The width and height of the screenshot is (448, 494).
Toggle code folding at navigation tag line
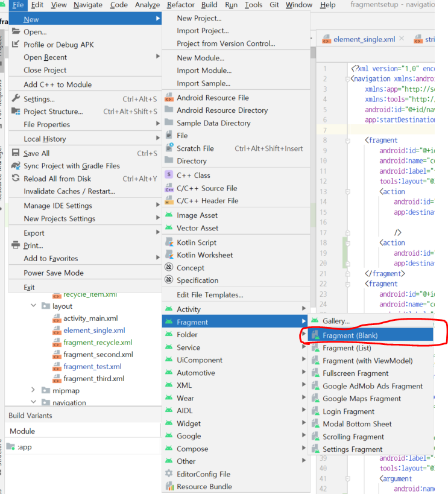[x=347, y=79]
